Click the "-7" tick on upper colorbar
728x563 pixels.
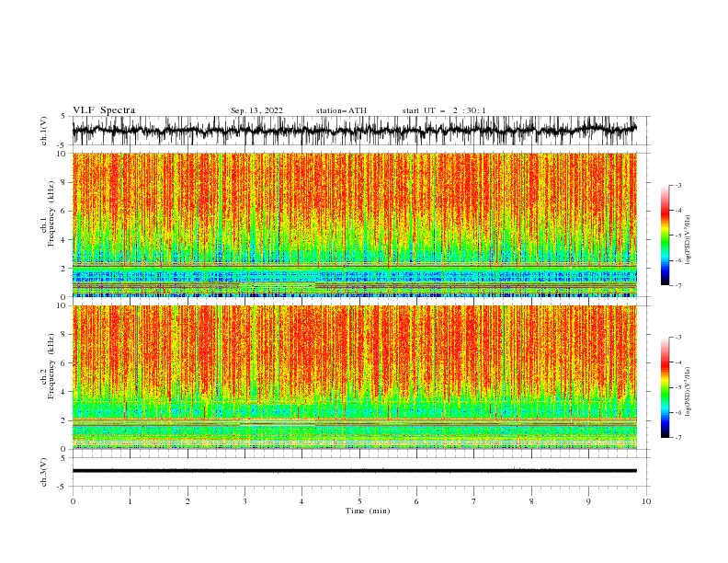[x=677, y=285]
